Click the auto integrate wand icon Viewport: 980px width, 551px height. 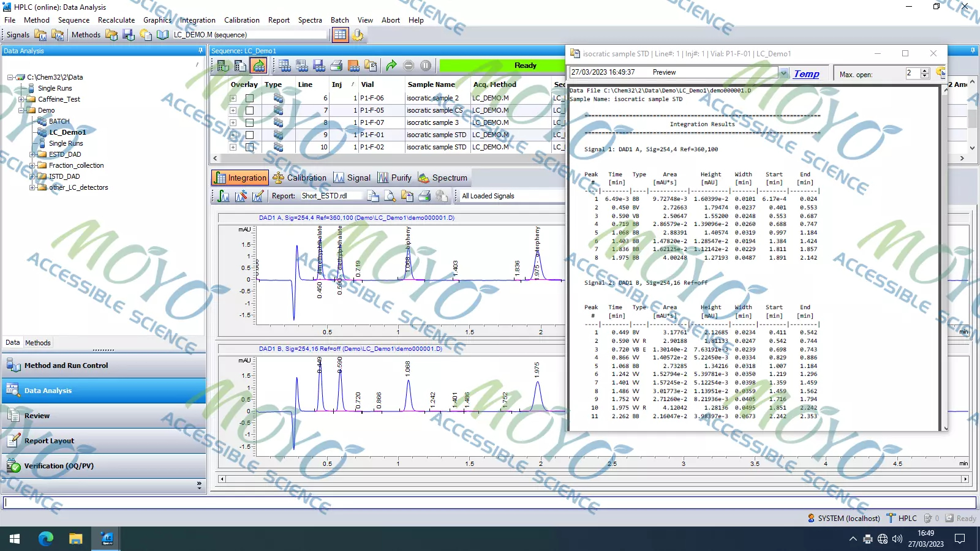pyautogui.click(x=241, y=196)
